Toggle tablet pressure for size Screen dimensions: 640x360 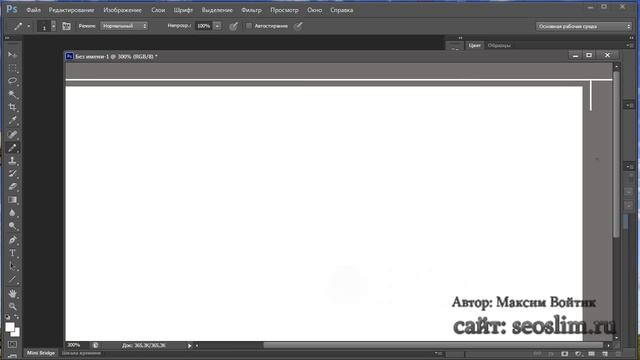pyautogui.click(x=298, y=26)
